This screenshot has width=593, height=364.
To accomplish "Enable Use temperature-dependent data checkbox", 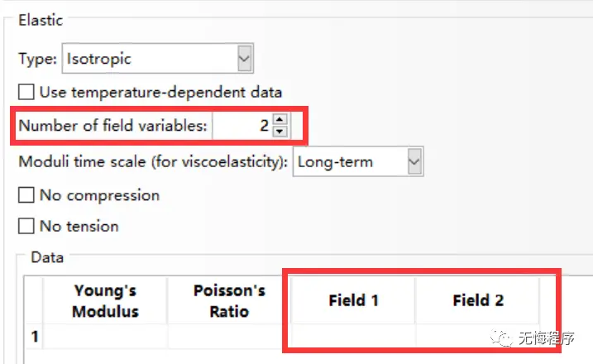I will (26, 92).
